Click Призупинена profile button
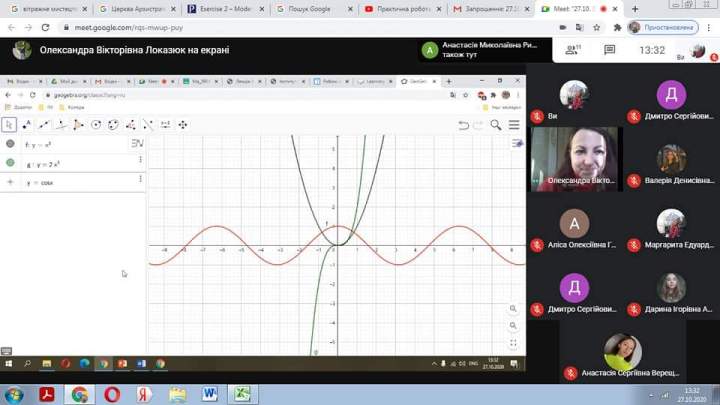 click(663, 28)
